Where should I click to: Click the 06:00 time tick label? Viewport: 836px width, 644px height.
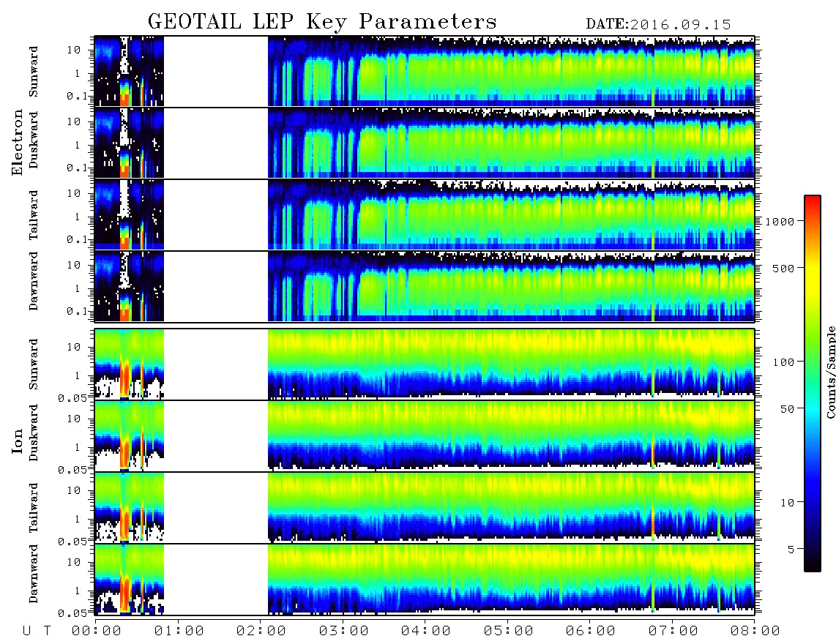[x=591, y=632]
